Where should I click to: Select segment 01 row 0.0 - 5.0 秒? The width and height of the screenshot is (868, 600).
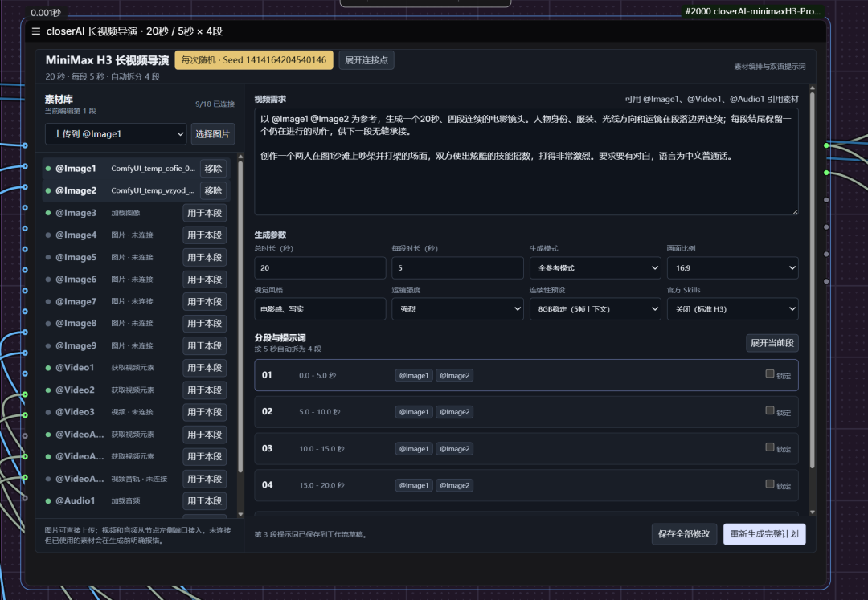click(x=526, y=375)
